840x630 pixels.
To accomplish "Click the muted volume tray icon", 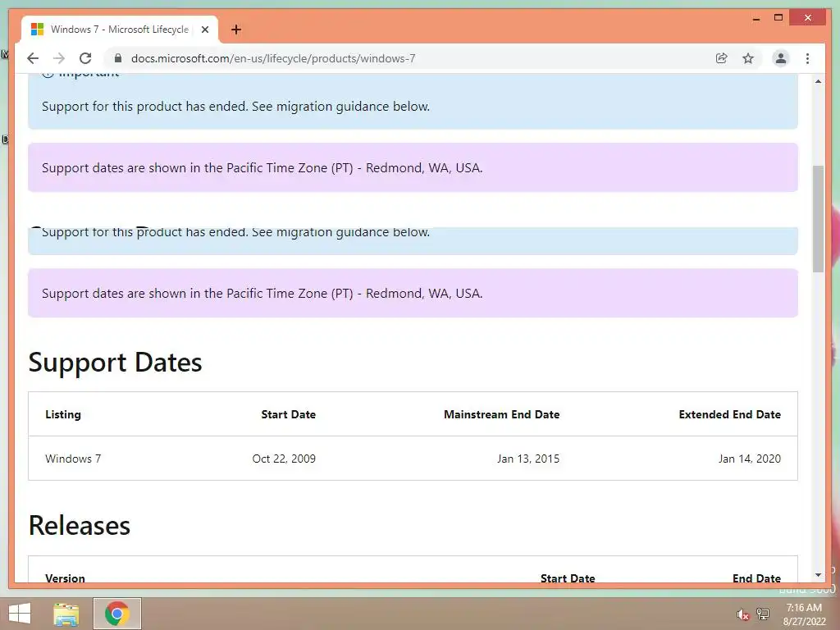I will [742, 614].
